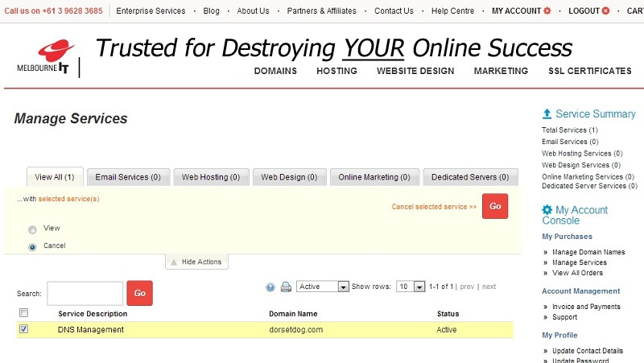The height and width of the screenshot is (363, 644).
Task: Open Email Services (0) in Service Summary
Action: pos(570,142)
